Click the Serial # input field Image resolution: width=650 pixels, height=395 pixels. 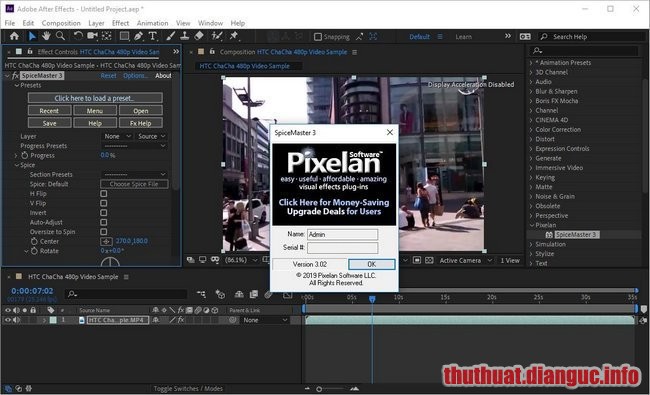(342, 248)
